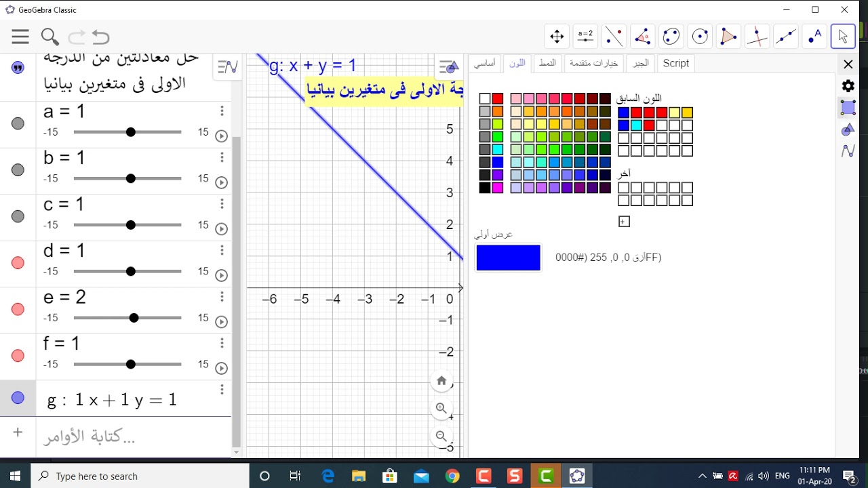Viewport: 868px width, 488px height.
Task: Select the Polygon tool
Action: click(x=729, y=37)
